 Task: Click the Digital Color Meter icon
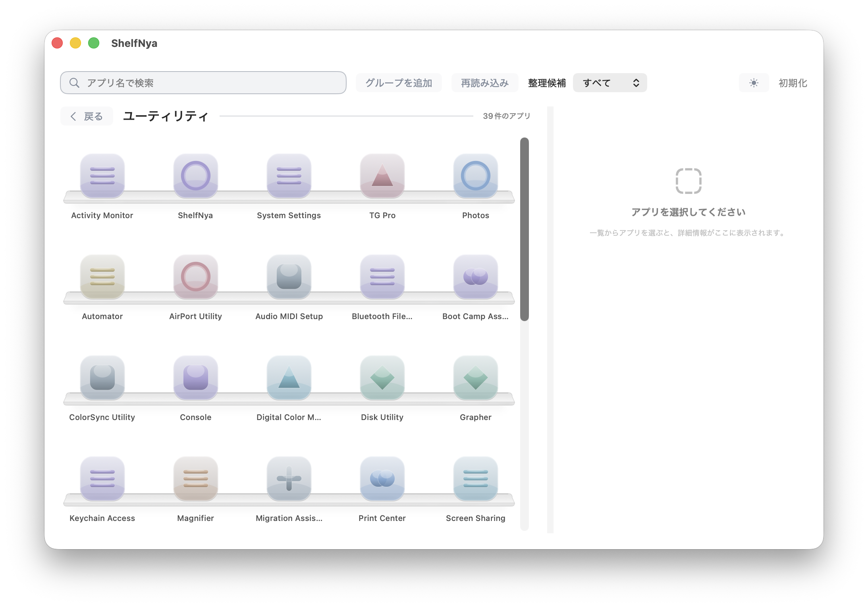pyautogui.click(x=289, y=378)
